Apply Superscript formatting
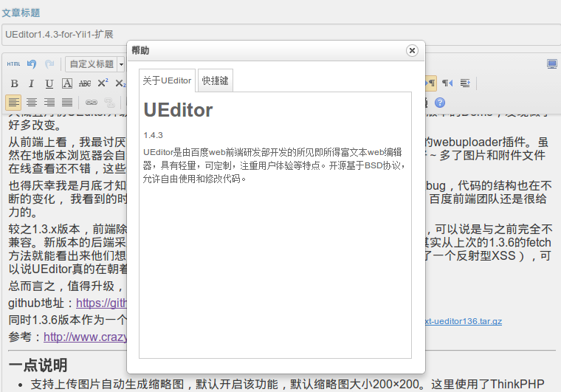Screen dimensions: 561x392 coord(103,83)
